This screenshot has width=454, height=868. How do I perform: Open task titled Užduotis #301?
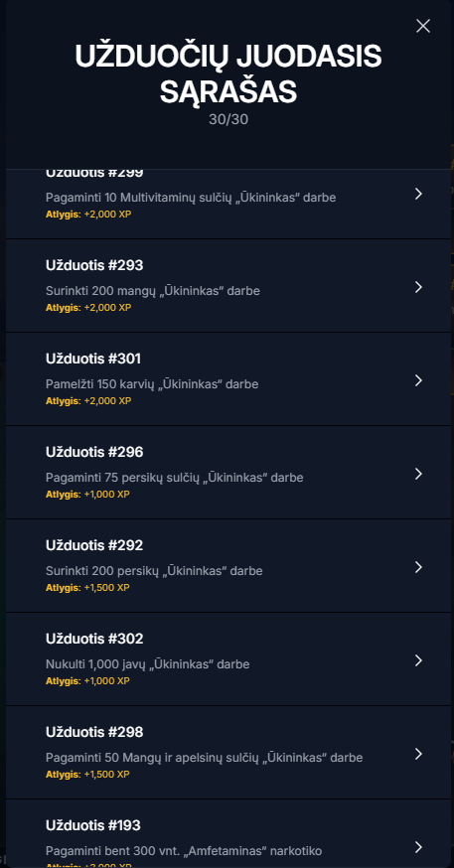(228, 379)
